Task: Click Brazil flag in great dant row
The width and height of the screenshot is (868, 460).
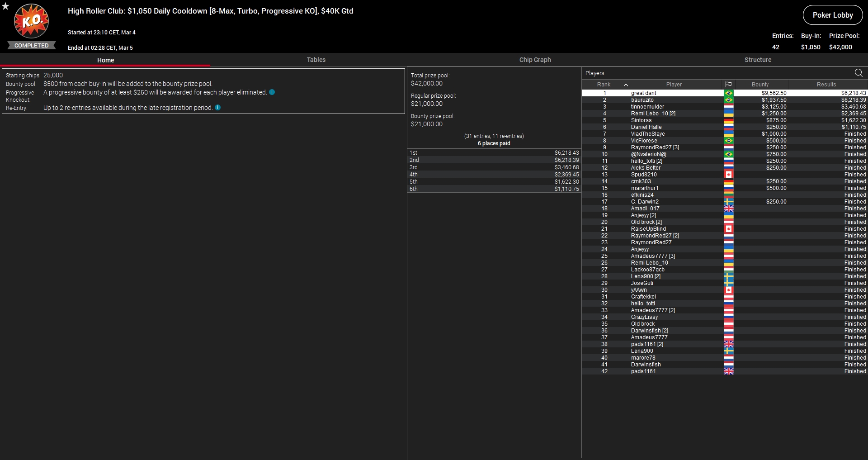Action: (728, 93)
